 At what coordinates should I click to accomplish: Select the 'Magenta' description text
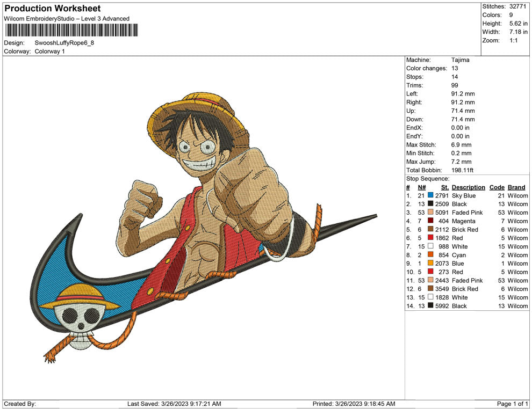tap(463, 221)
